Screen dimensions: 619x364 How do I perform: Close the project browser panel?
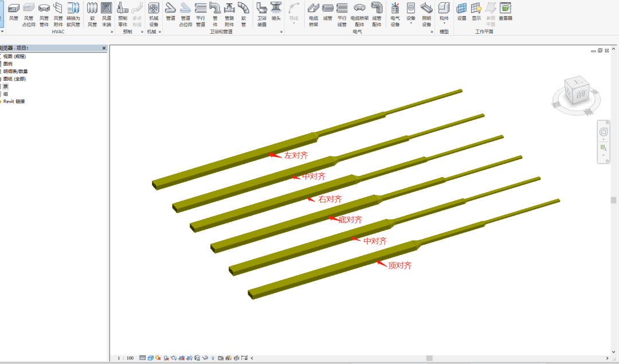[104, 48]
